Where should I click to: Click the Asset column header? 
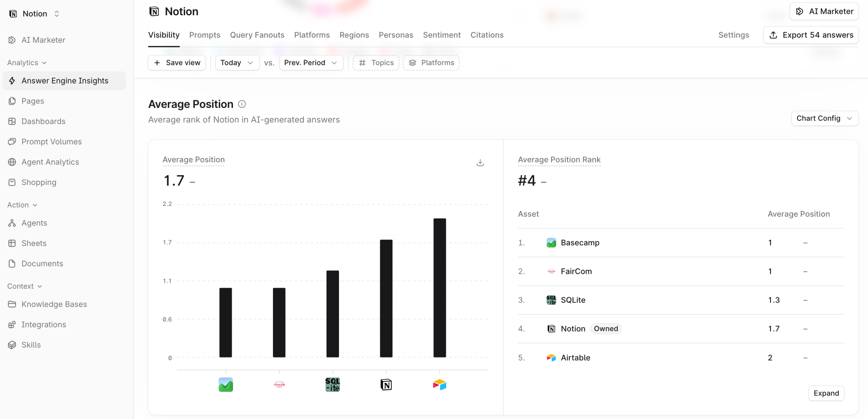pos(528,214)
